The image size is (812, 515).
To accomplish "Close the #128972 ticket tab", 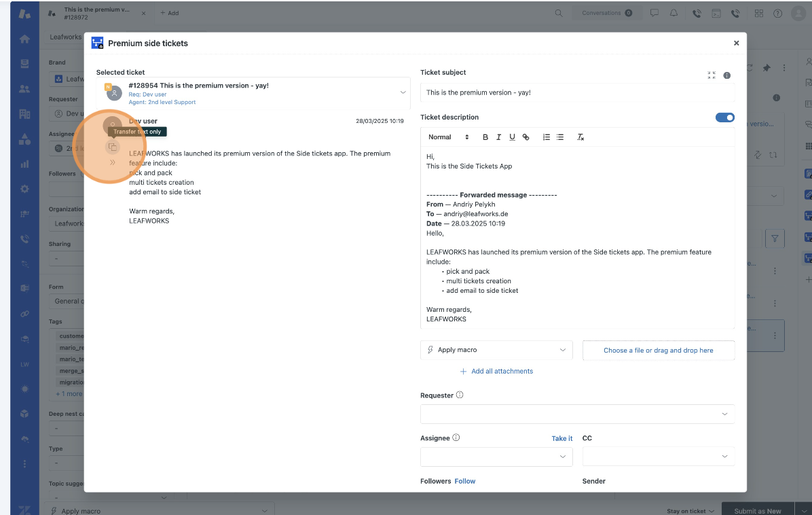I will (143, 14).
